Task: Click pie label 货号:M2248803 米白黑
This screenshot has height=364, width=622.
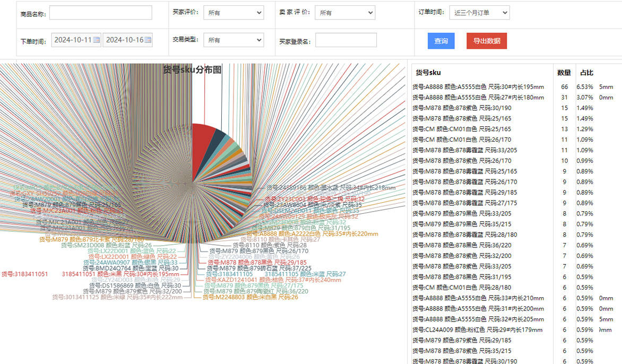Action: click(250, 298)
